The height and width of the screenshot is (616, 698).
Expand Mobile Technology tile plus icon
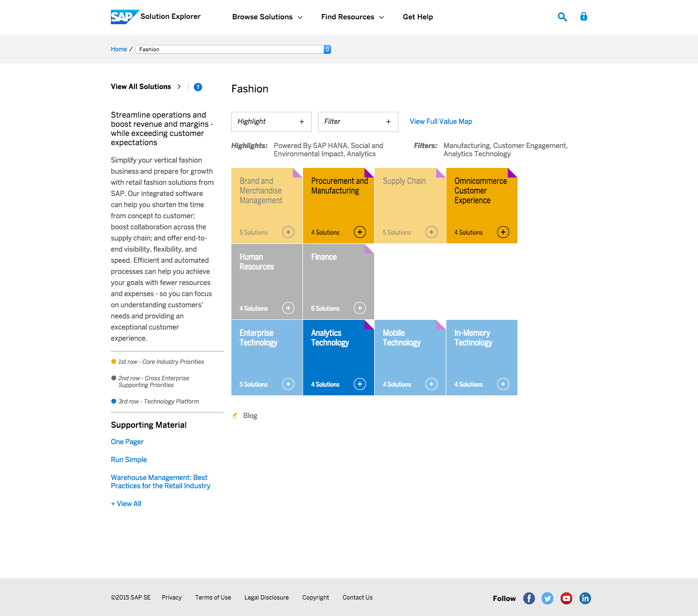[431, 384]
